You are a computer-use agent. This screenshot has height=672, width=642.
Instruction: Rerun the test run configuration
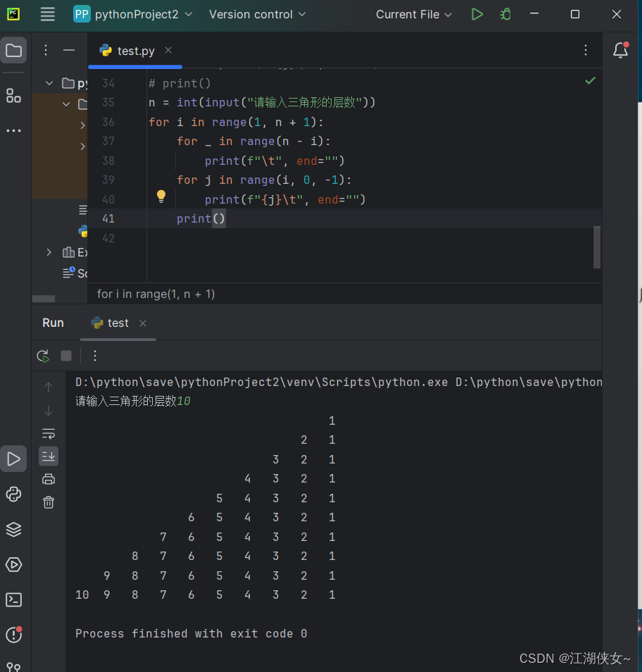click(x=42, y=356)
